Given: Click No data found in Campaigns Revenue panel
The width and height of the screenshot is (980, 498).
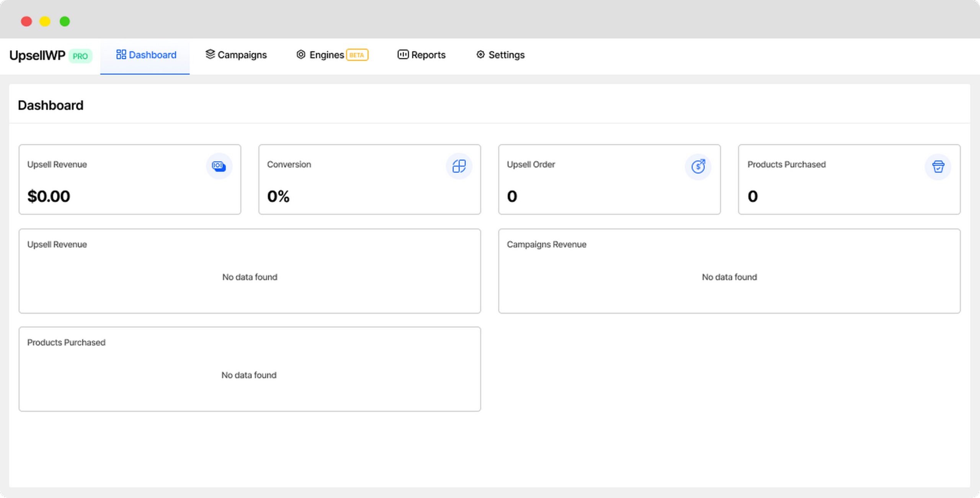Looking at the screenshot, I should point(729,277).
